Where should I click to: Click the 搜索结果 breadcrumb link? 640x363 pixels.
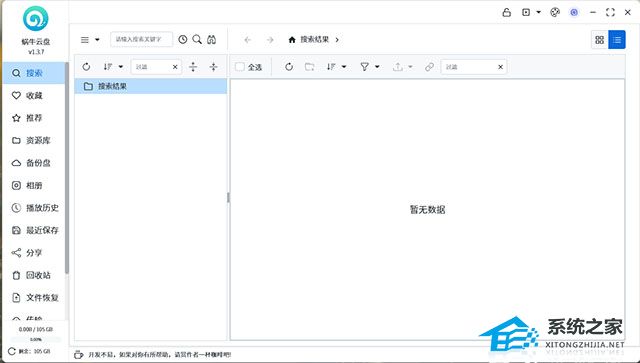coord(315,40)
